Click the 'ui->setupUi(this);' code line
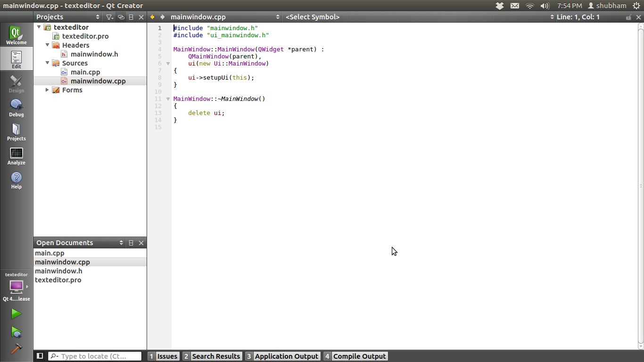 (x=221, y=78)
